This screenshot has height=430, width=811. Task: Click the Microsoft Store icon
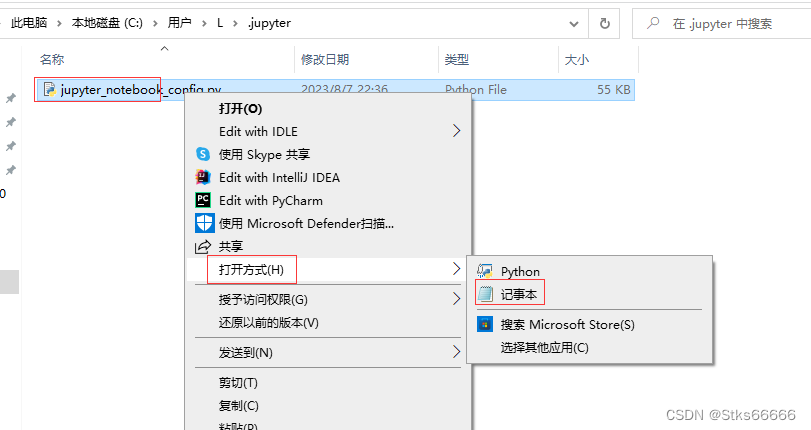485,324
